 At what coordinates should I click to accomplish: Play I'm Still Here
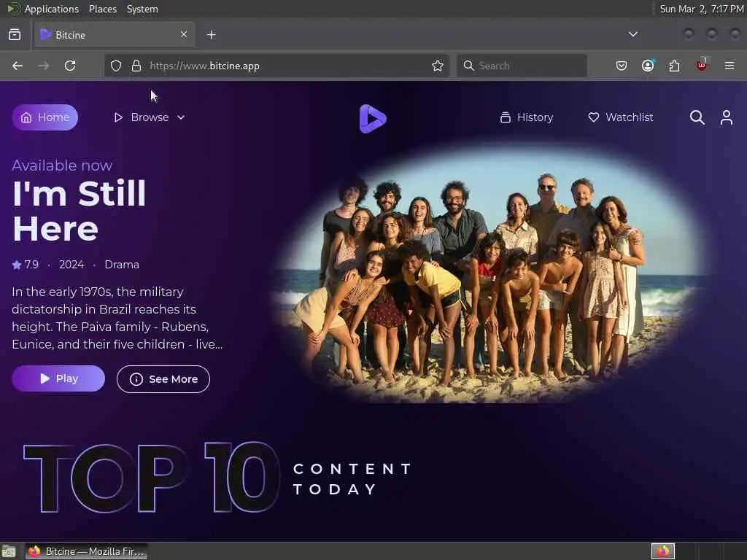click(x=58, y=378)
